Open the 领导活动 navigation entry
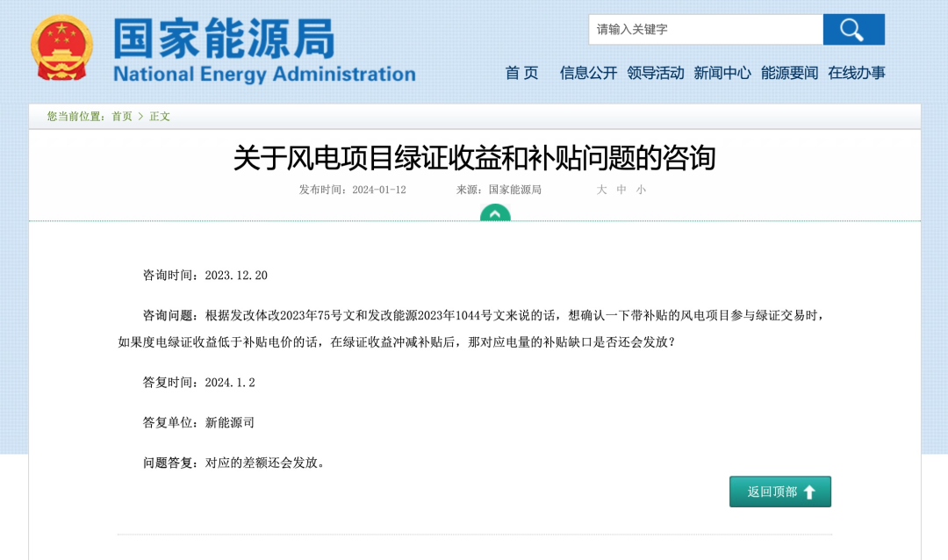The height and width of the screenshot is (560, 948). (656, 74)
